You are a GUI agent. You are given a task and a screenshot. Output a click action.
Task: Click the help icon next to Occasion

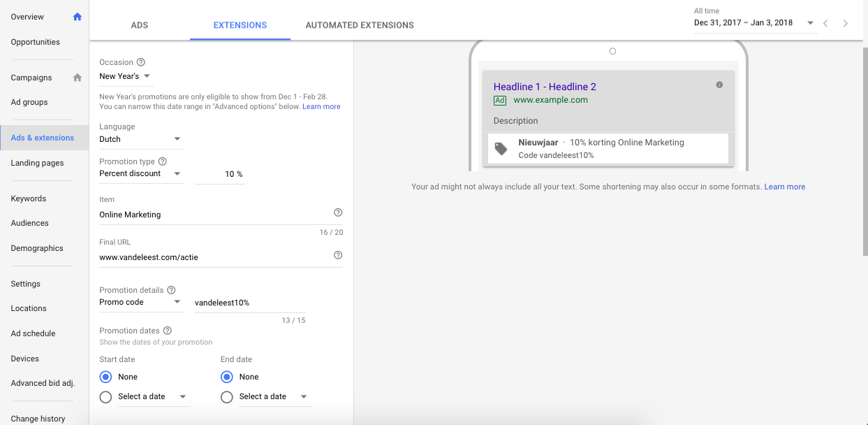pos(141,62)
